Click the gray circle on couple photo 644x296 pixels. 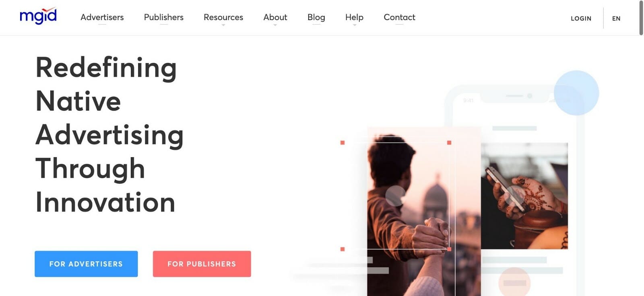click(396, 196)
